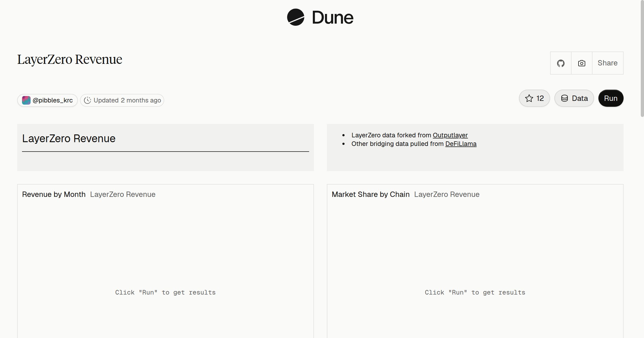Click the camera screenshot icon
The width and height of the screenshot is (644, 338).
point(581,63)
